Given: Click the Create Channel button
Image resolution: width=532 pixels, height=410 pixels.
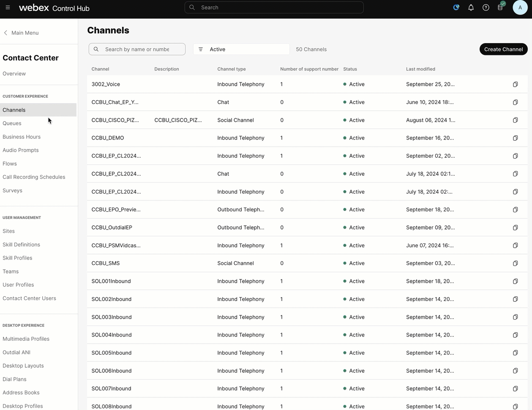Looking at the screenshot, I should 503,49.
